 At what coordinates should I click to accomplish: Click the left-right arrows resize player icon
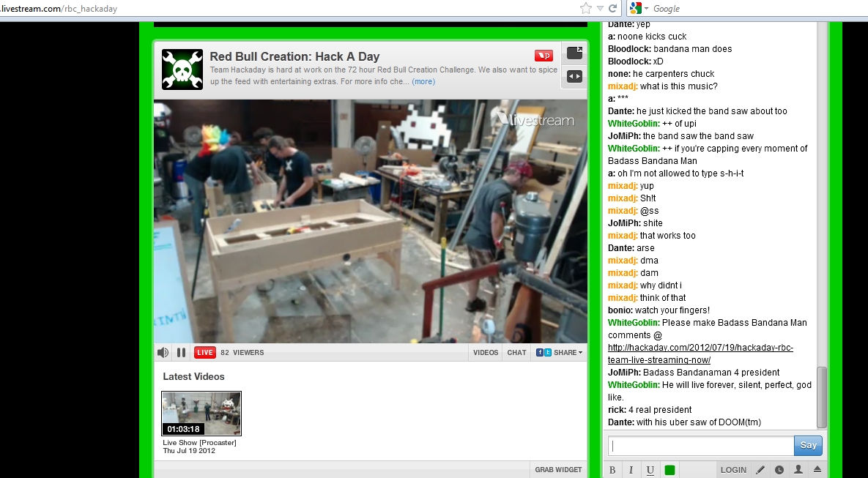(575, 76)
